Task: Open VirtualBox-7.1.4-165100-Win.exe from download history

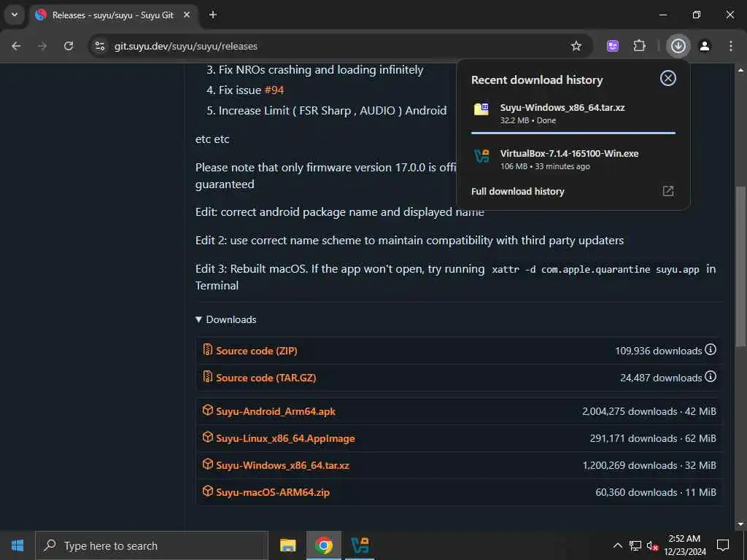Action: (x=569, y=153)
